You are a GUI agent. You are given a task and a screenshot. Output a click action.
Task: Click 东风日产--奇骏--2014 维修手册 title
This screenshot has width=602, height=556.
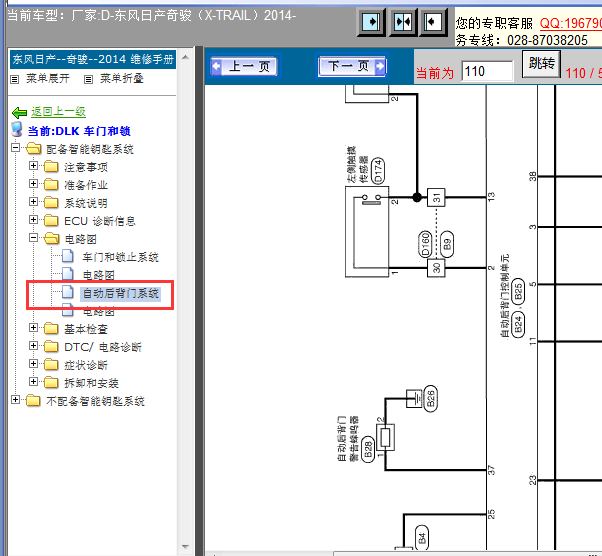(93, 60)
